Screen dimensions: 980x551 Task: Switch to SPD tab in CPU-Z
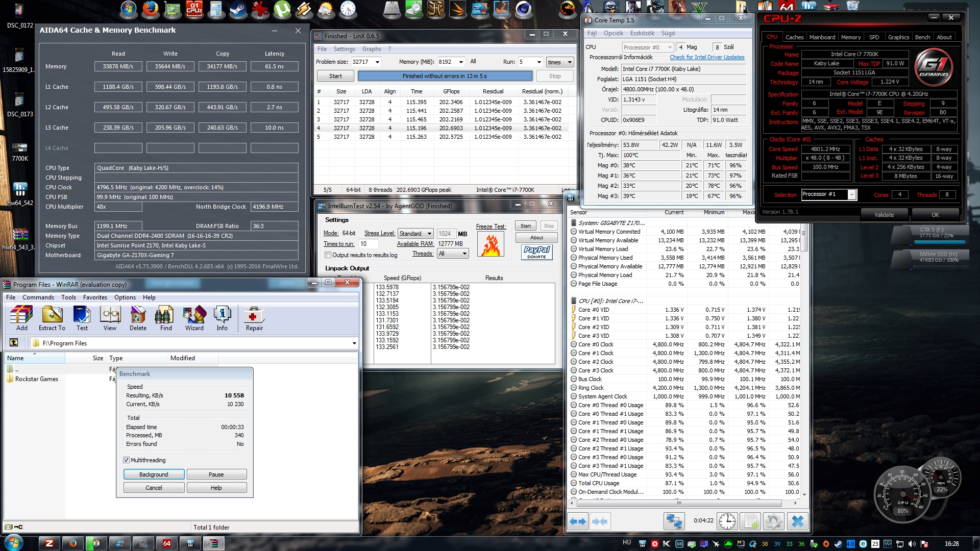(x=874, y=37)
